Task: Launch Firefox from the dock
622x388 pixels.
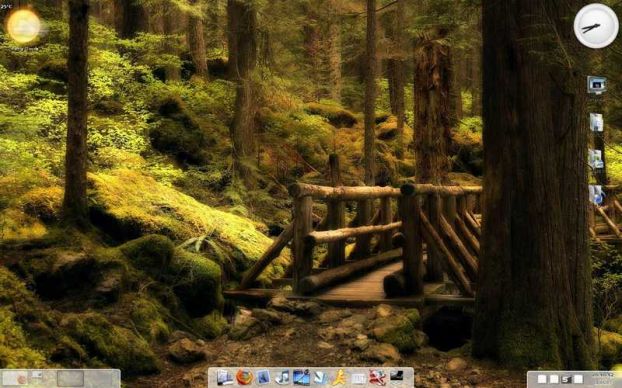Action: pos(244,377)
